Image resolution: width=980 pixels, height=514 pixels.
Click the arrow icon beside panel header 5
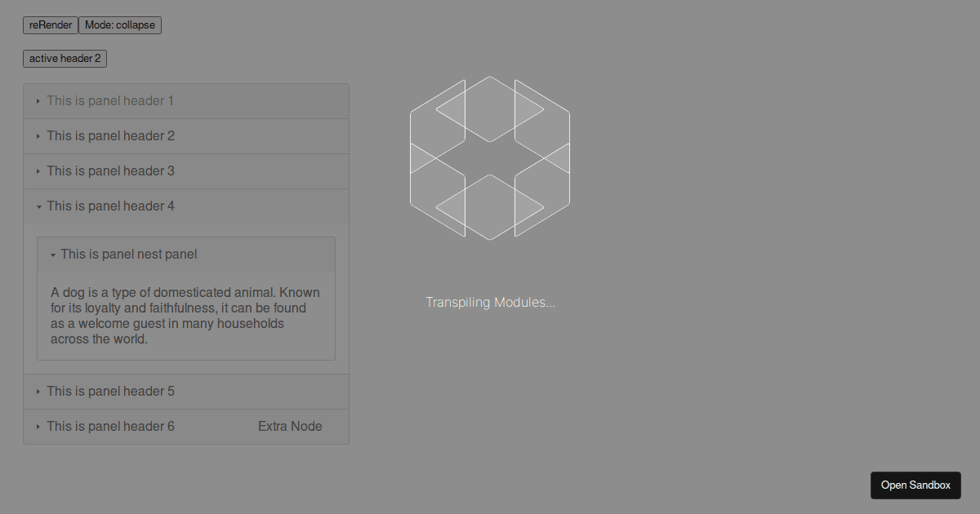click(x=38, y=392)
